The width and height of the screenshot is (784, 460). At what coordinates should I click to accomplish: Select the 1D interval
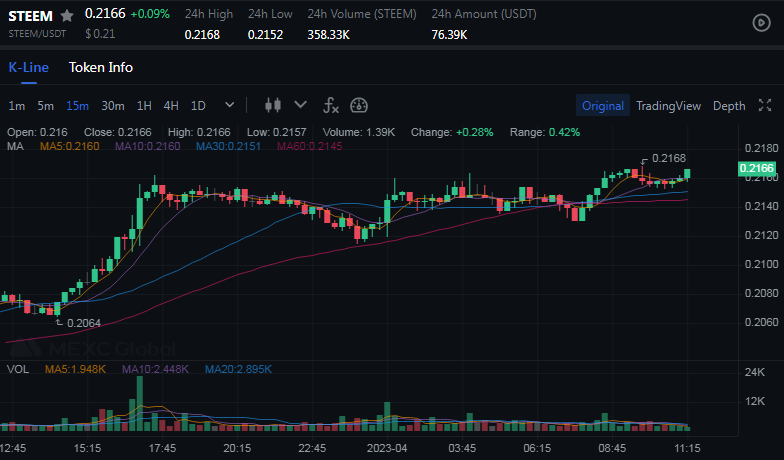click(198, 106)
